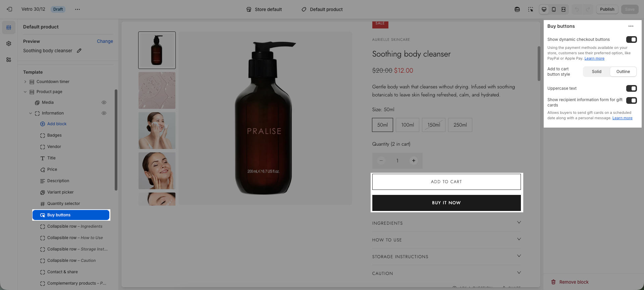The height and width of the screenshot is (290, 644).
Task: Click the trash icon for Remove block
Action: click(x=553, y=282)
